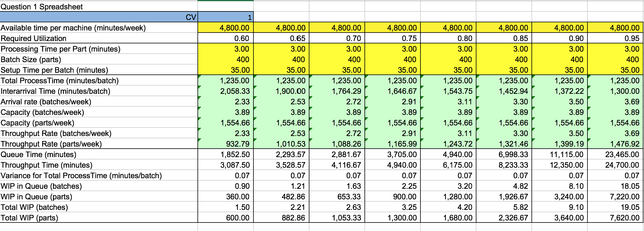
Task: Select Queue Time value 6,998.33
Action: 513,154
